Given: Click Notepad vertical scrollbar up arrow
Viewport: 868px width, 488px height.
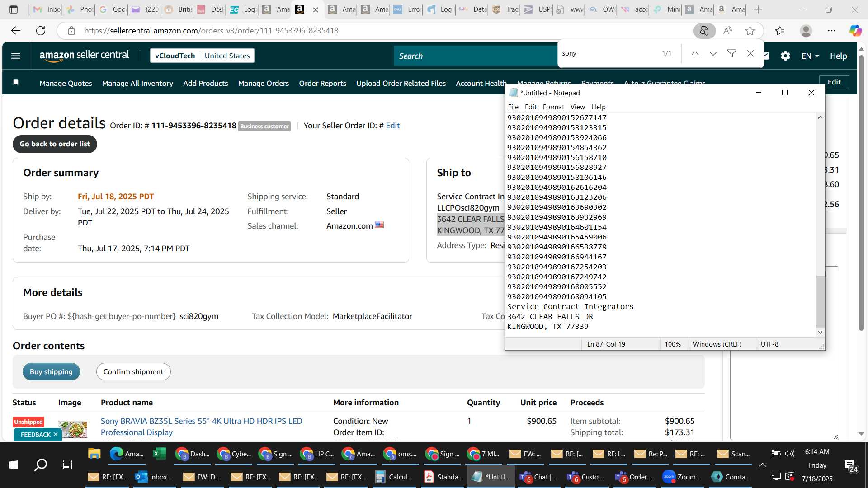Looking at the screenshot, I should point(820,117).
